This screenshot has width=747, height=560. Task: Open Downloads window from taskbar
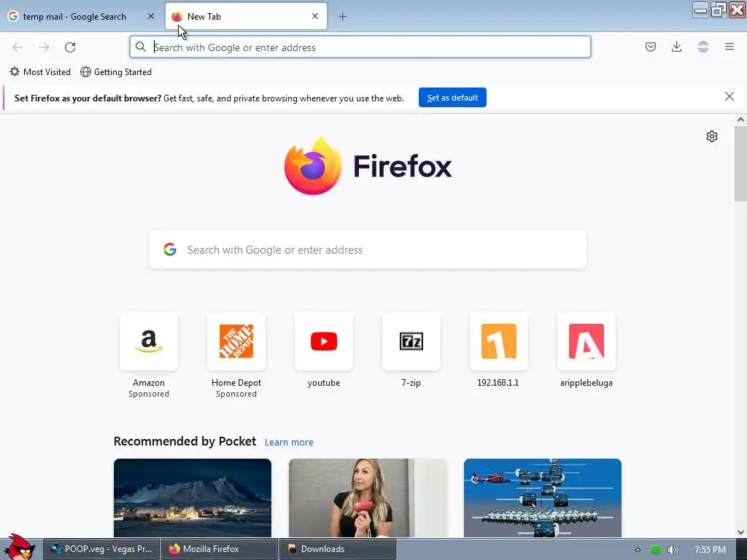[x=337, y=549]
